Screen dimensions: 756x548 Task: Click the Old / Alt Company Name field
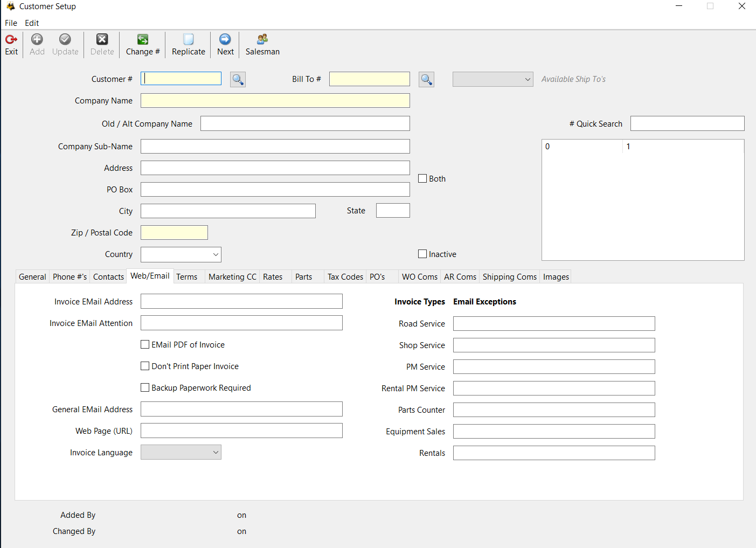pos(305,123)
